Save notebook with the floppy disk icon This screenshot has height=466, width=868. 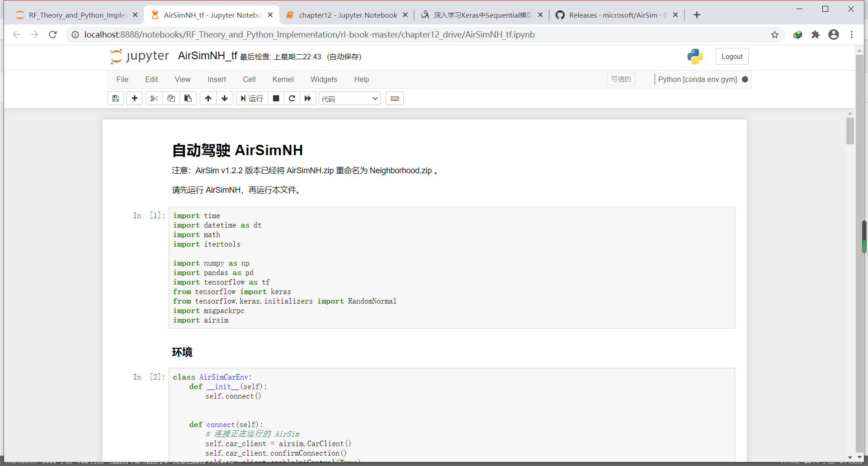[116, 98]
